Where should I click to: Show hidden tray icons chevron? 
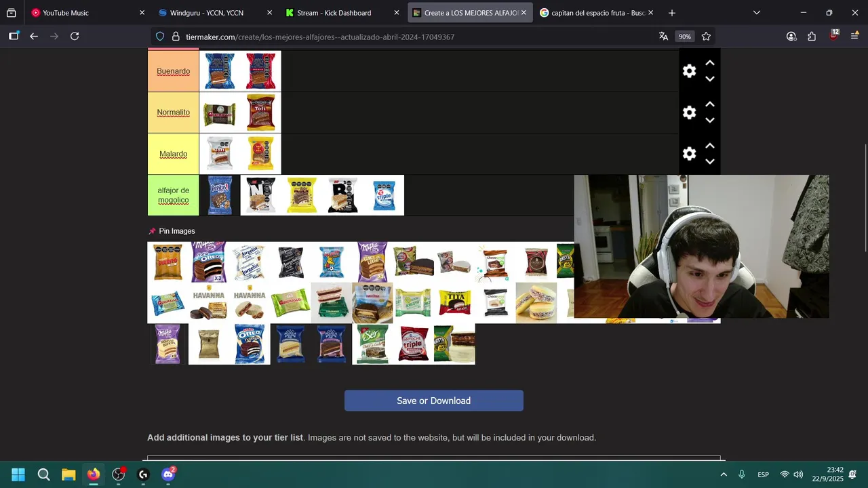(724, 474)
